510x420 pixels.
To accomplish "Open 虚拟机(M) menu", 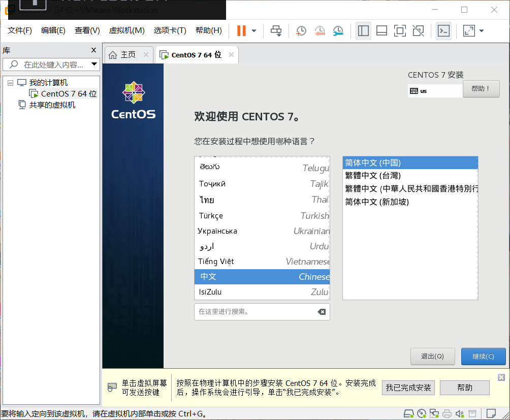I will pyautogui.click(x=127, y=30).
